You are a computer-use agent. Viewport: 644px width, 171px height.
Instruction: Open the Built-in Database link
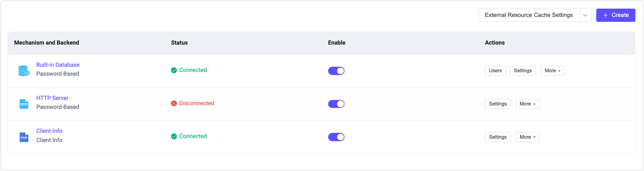click(58, 65)
